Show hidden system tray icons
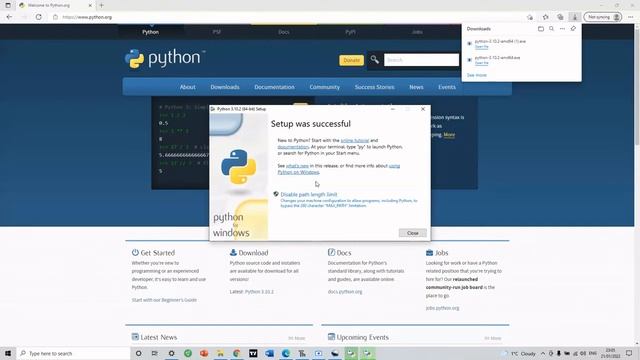The image size is (640, 360). tap(543, 353)
